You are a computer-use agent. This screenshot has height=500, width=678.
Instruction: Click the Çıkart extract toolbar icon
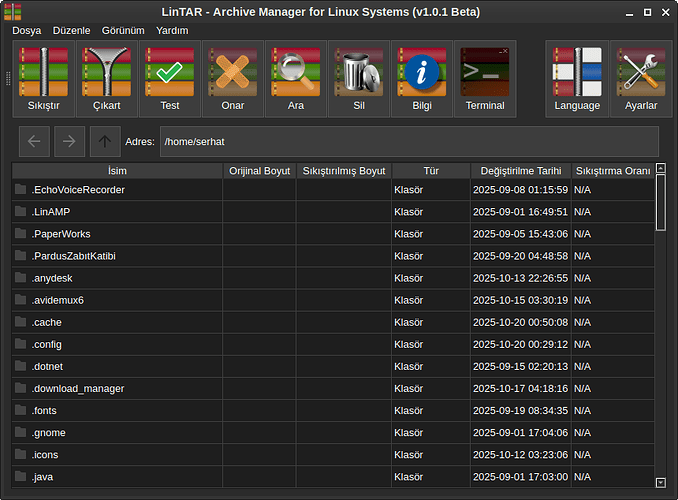(106, 80)
